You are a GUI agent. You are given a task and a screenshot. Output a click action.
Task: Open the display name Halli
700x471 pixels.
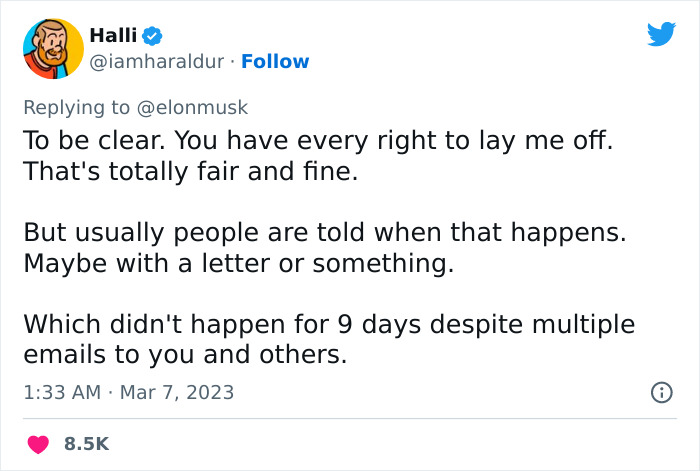click(112, 36)
